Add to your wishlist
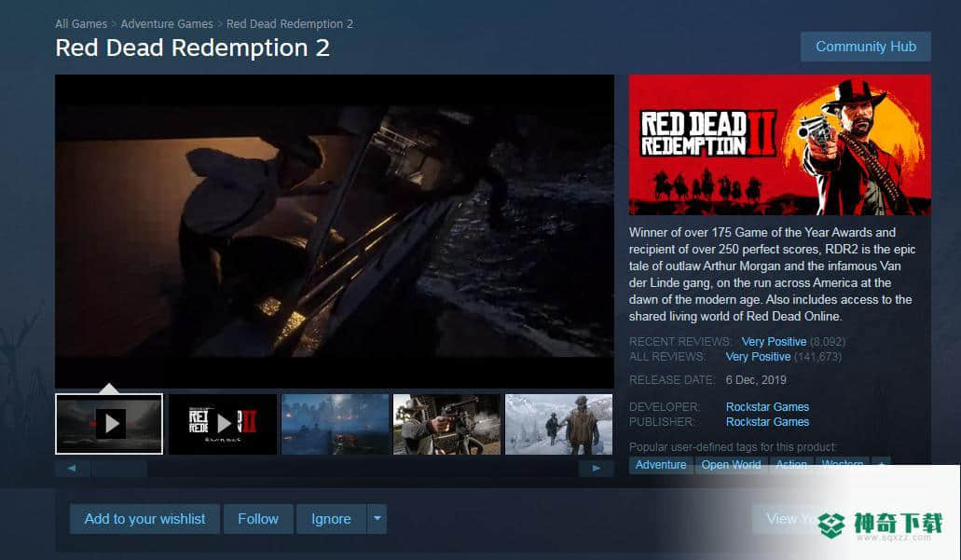The width and height of the screenshot is (961, 560). pos(144,519)
